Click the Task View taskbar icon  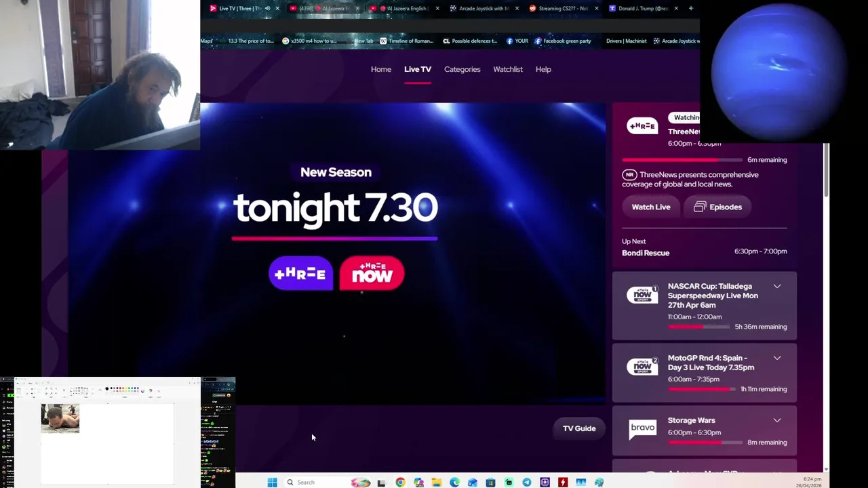click(381, 482)
